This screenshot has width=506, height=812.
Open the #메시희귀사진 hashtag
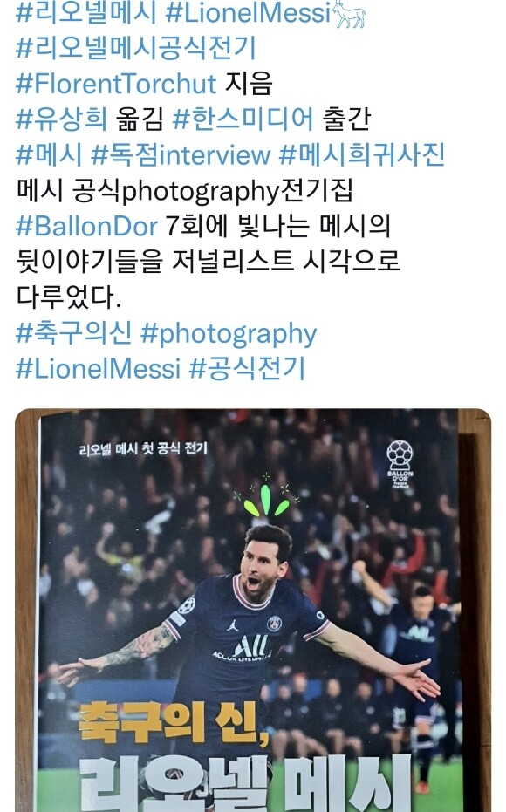(361, 154)
